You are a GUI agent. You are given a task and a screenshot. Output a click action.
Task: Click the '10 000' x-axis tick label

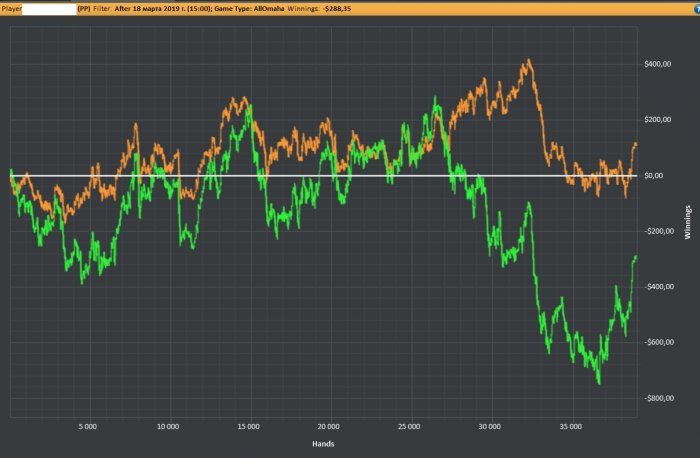point(168,427)
